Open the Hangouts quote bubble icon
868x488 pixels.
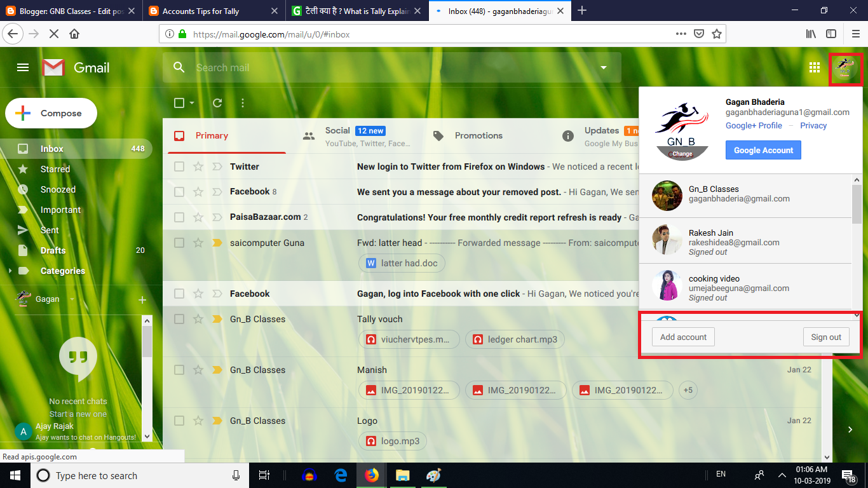click(78, 359)
